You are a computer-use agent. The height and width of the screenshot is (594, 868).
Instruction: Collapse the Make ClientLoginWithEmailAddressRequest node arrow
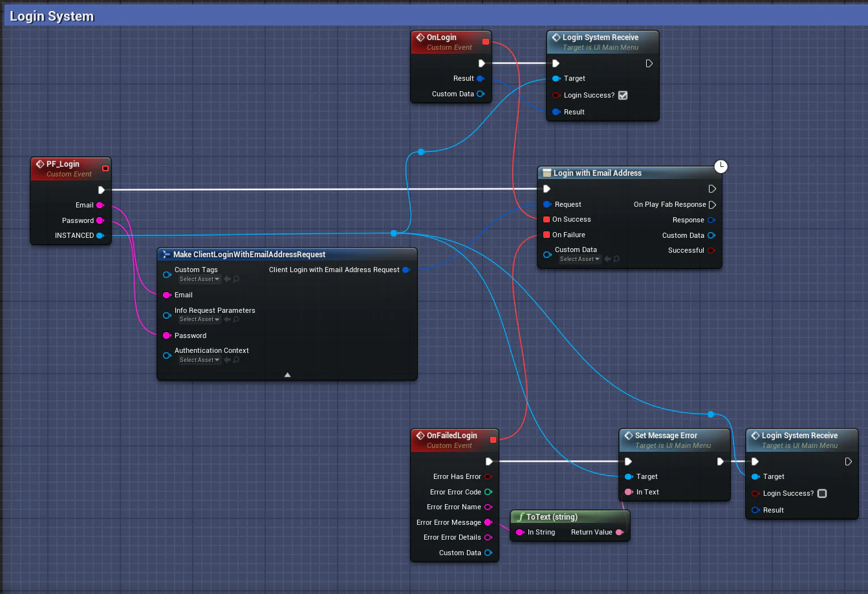[x=287, y=374]
